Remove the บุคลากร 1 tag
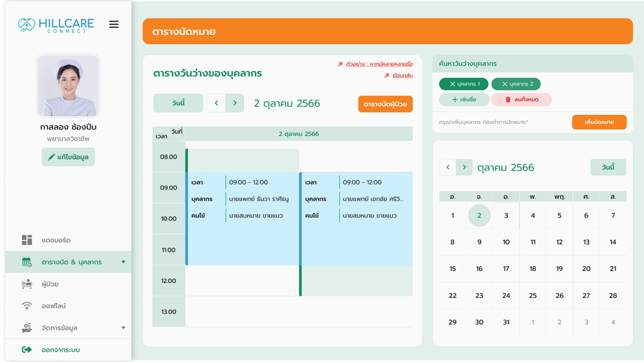Viewport: 644px width, 362px height. (x=453, y=84)
